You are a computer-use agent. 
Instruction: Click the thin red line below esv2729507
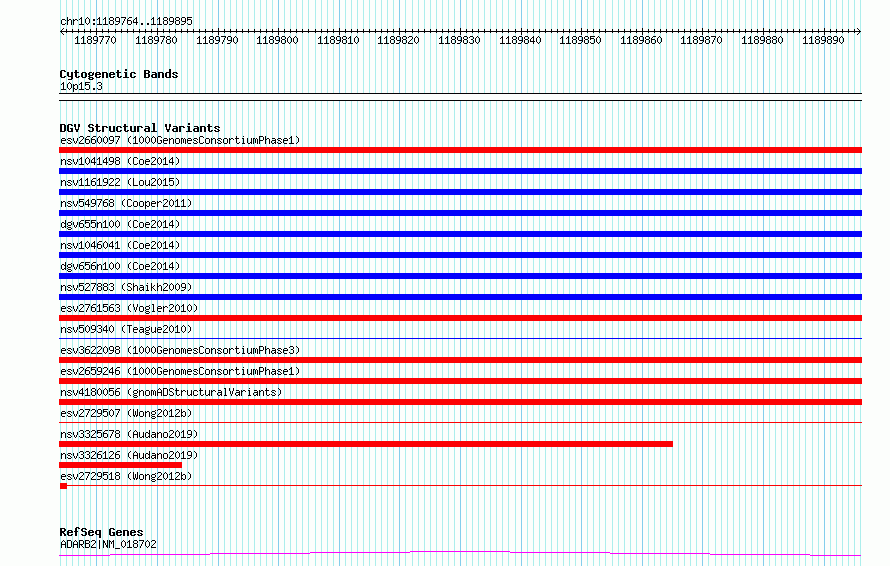tap(460, 423)
